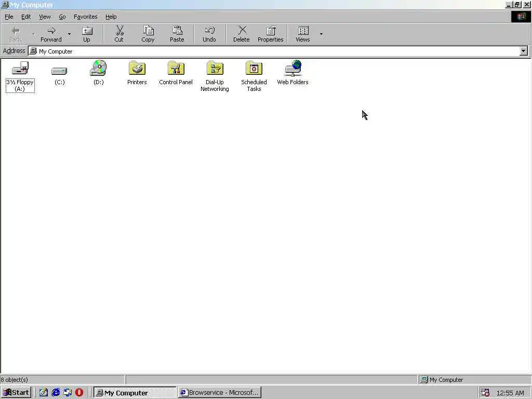Click the My Computer title bar icon

[x=5, y=5]
